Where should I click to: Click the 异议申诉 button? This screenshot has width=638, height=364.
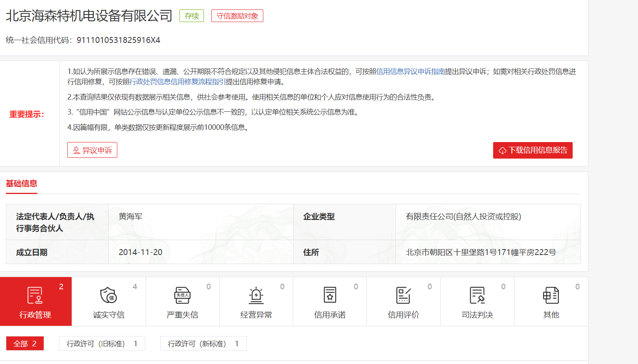point(92,150)
